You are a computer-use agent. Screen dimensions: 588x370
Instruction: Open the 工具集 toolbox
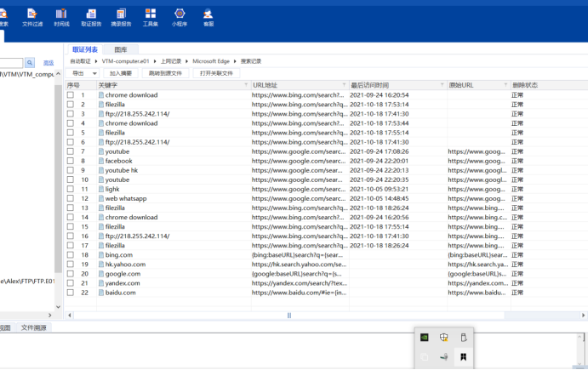(151, 18)
